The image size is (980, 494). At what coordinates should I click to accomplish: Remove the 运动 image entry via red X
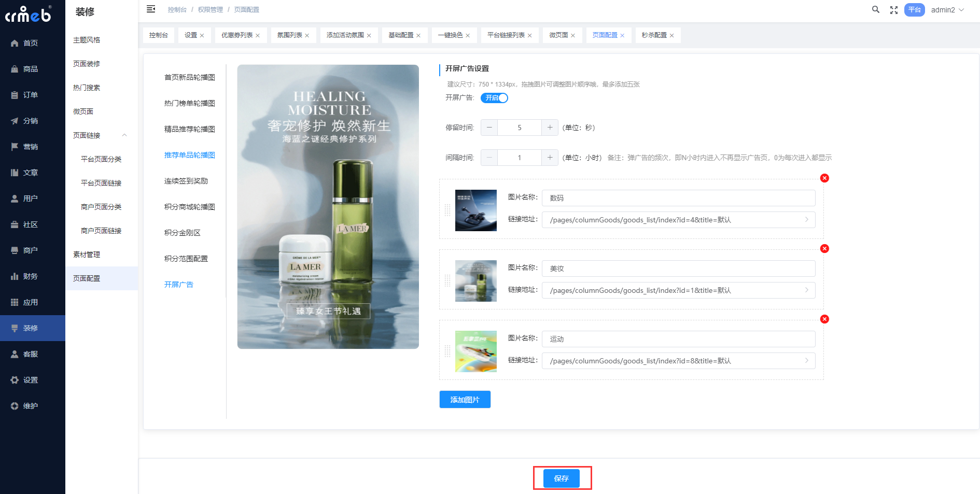click(x=824, y=319)
